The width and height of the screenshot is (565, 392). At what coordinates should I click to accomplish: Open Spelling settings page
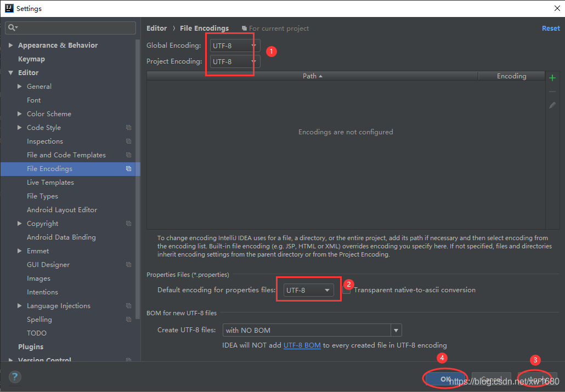point(39,319)
